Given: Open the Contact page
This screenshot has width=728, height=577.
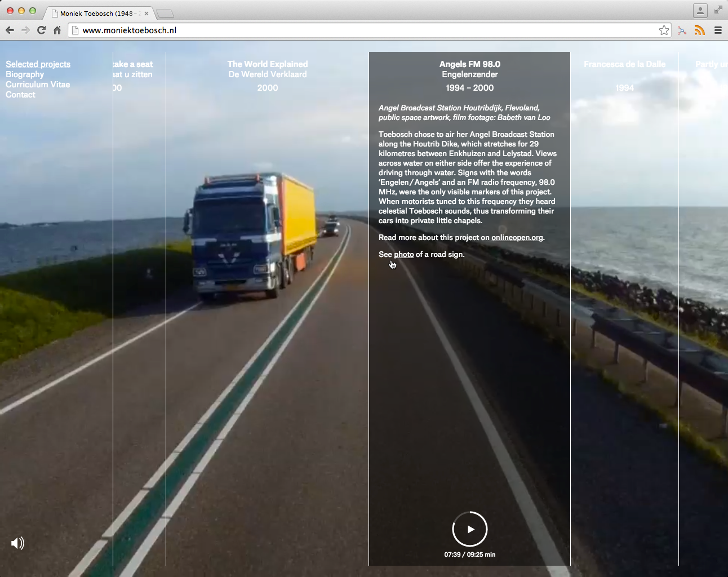Looking at the screenshot, I should point(20,95).
